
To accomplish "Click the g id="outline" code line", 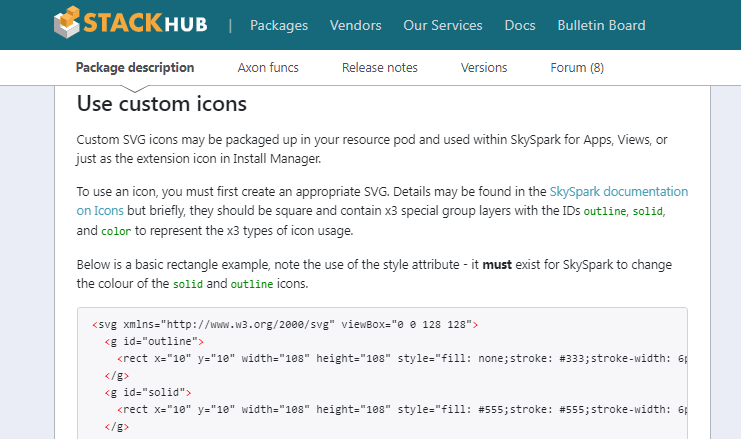I will pyautogui.click(x=154, y=341).
